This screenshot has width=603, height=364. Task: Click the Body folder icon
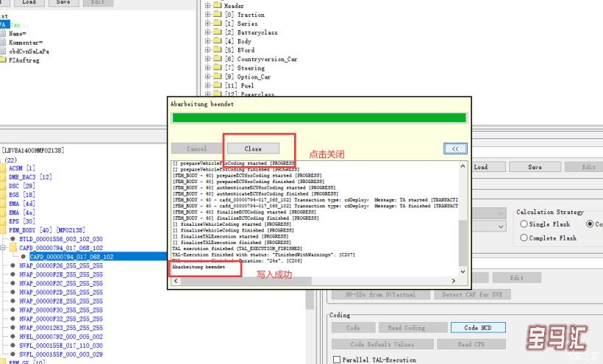[218, 40]
